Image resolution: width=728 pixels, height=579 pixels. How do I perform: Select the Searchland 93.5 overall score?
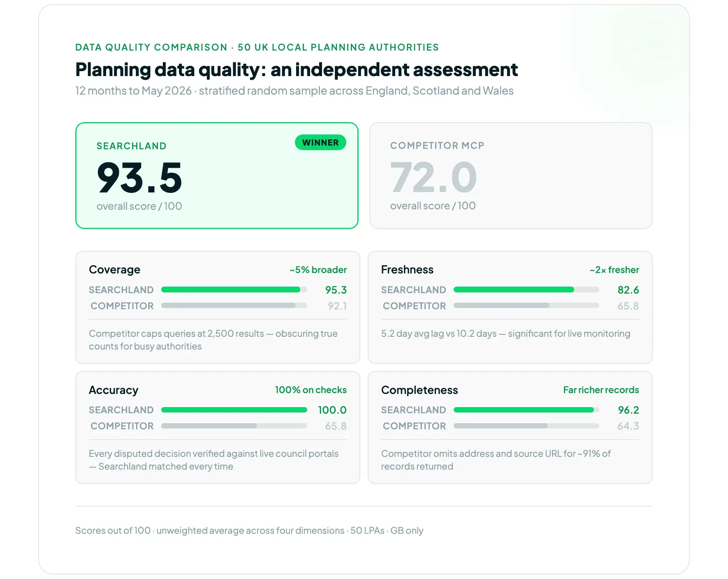tap(139, 178)
